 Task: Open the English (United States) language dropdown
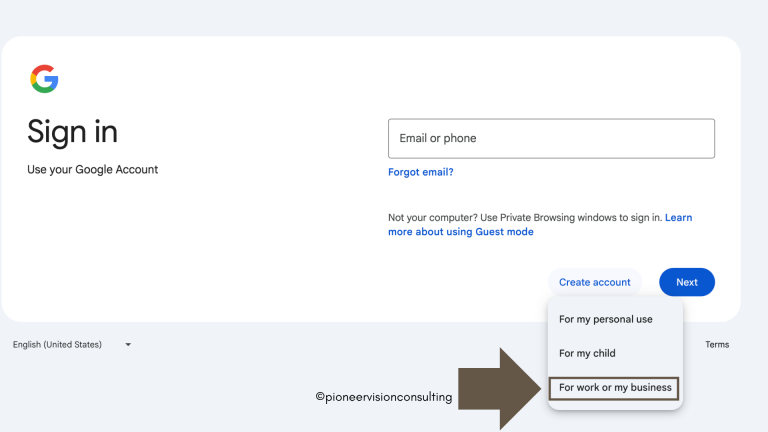(x=72, y=344)
